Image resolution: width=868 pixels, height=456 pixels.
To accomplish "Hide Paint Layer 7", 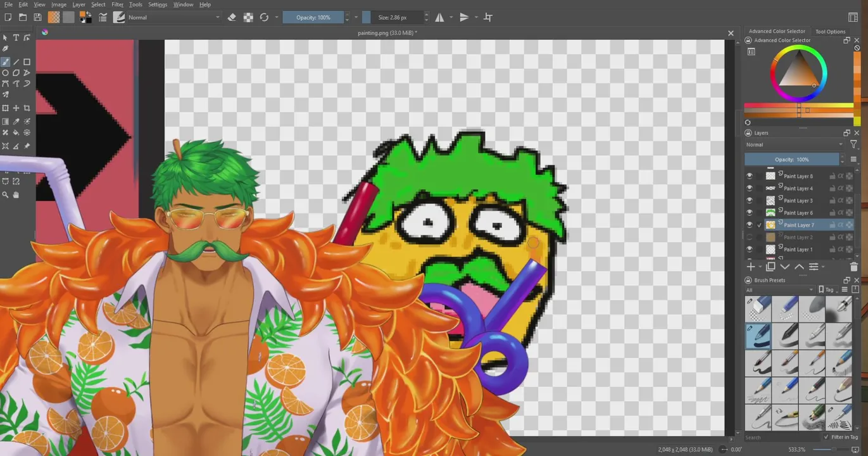I will (750, 225).
